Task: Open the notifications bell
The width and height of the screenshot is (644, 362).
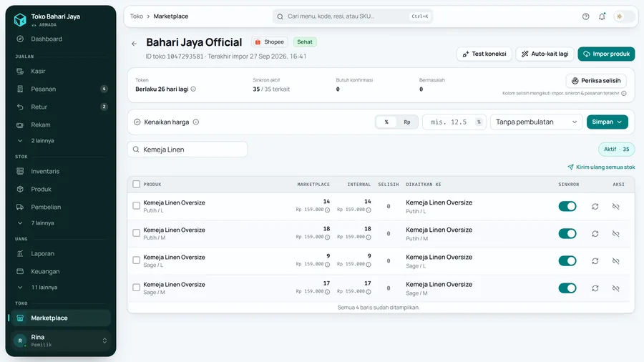Action: click(x=602, y=16)
